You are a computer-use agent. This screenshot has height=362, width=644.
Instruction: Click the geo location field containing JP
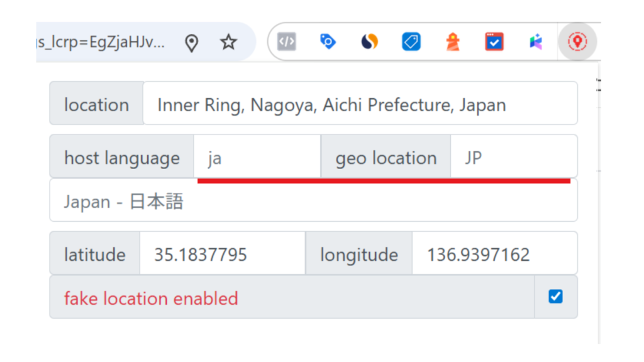pos(513,157)
